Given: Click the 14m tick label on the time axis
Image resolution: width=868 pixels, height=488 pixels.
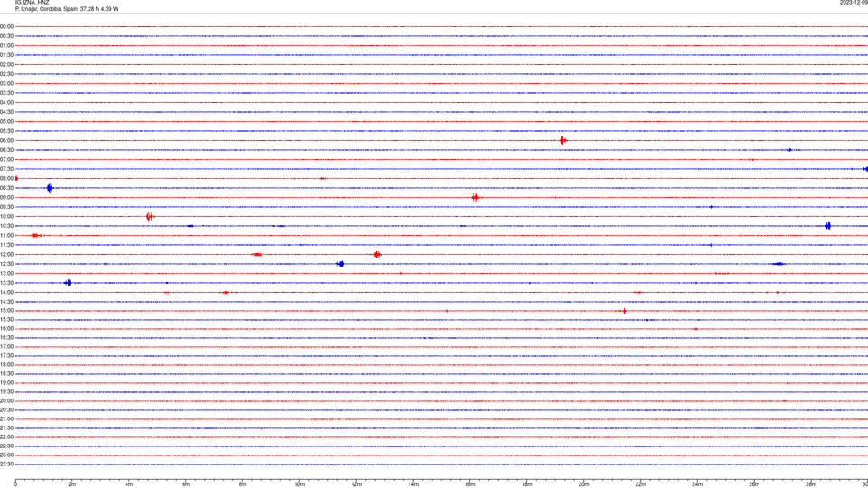Looking at the screenshot, I should pos(413,484).
